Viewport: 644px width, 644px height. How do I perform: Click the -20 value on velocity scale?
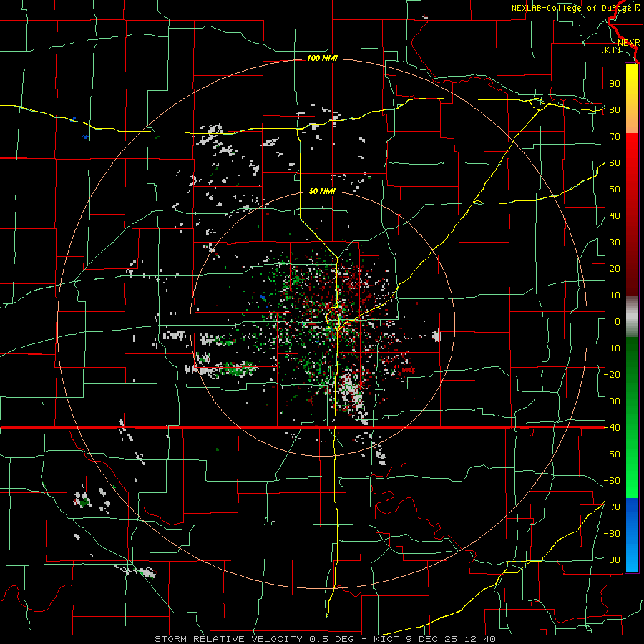tap(612, 374)
